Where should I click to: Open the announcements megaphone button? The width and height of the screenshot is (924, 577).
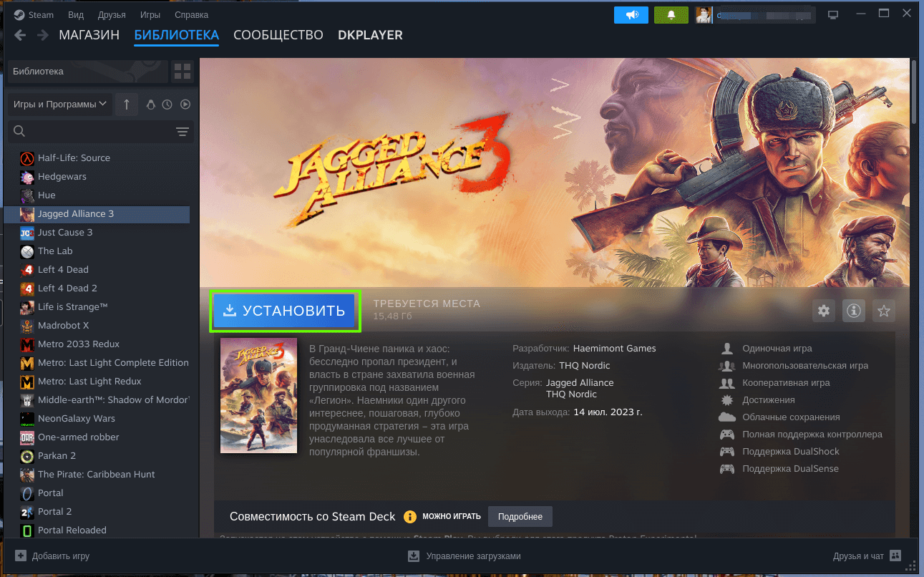[631, 15]
